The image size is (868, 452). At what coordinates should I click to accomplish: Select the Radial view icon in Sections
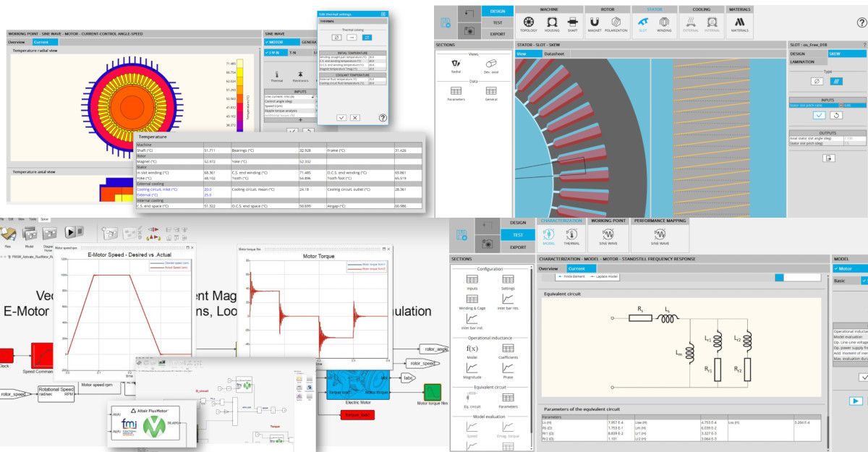(x=456, y=67)
